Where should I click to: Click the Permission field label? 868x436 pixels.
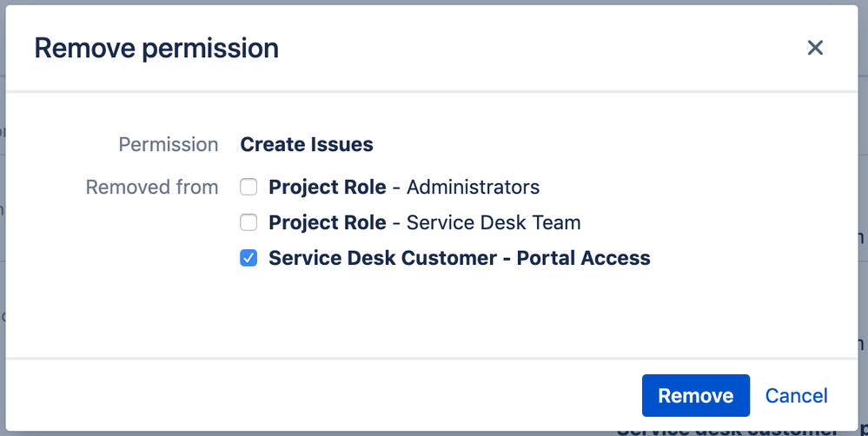click(169, 144)
